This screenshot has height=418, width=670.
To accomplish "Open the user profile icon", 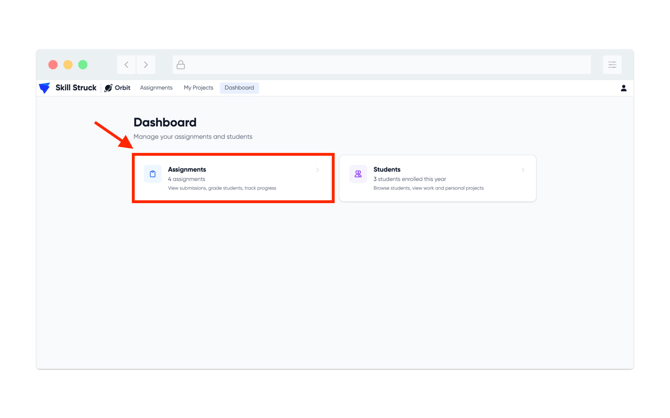I will (x=623, y=88).
